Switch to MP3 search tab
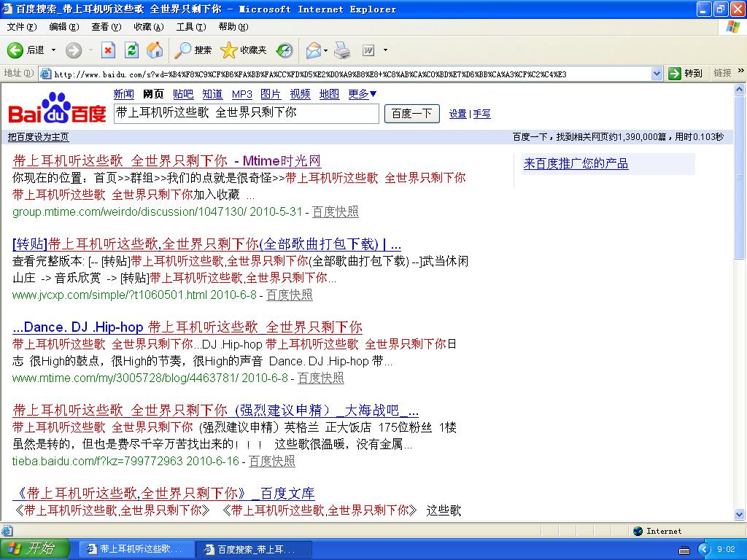 click(x=242, y=94)
